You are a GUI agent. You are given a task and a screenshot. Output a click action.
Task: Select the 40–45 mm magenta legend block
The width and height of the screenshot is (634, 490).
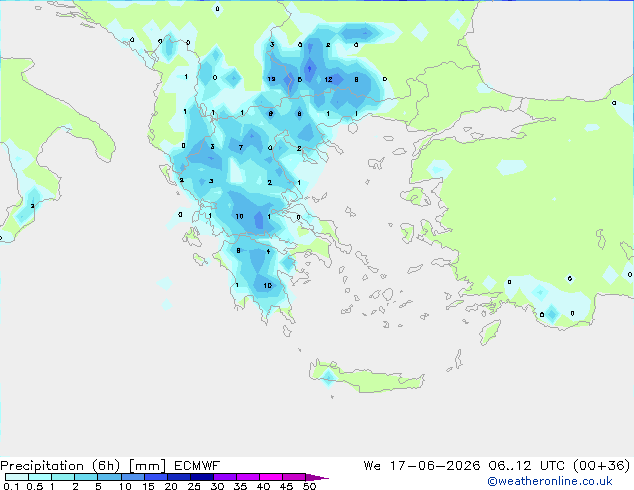click(x=271, y=477)
